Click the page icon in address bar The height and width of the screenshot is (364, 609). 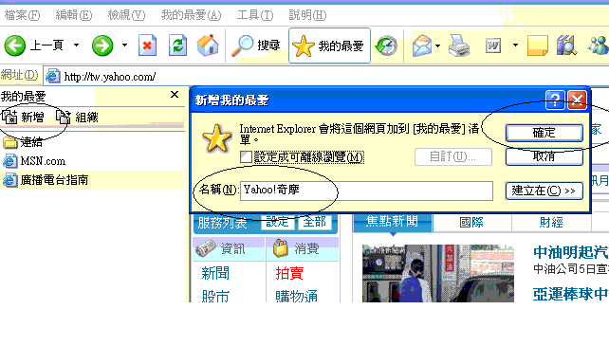pyautogui.click(x=52, y=76)
